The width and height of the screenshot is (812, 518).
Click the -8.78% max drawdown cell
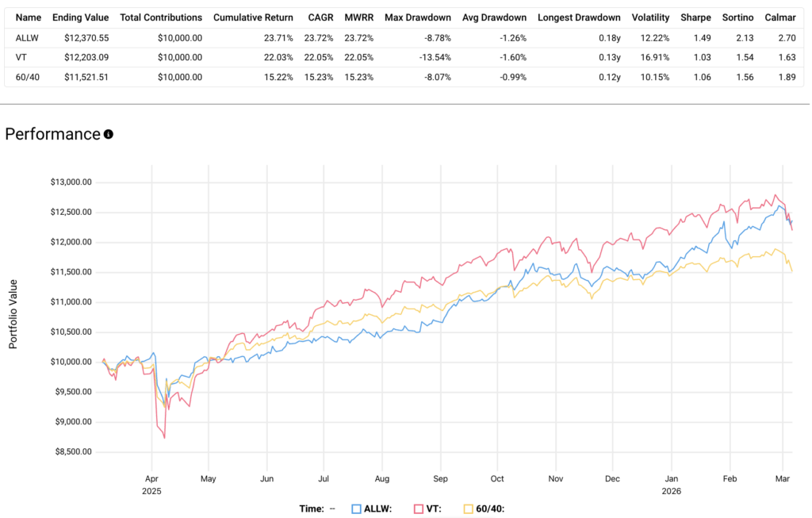437,38
